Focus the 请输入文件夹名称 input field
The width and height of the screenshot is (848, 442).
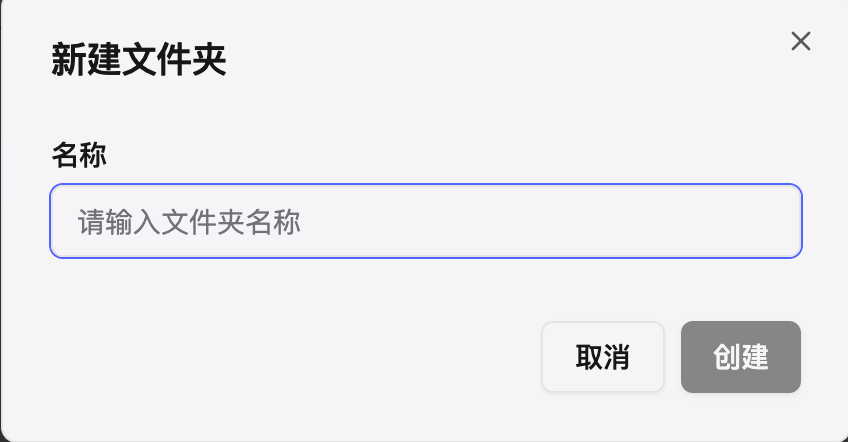[426, 221]
